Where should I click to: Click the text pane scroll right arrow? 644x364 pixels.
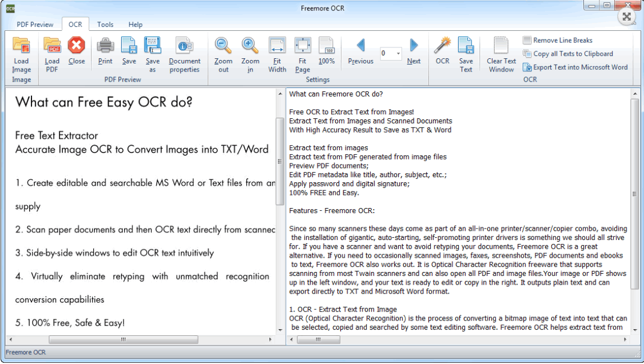click(625, 339)
